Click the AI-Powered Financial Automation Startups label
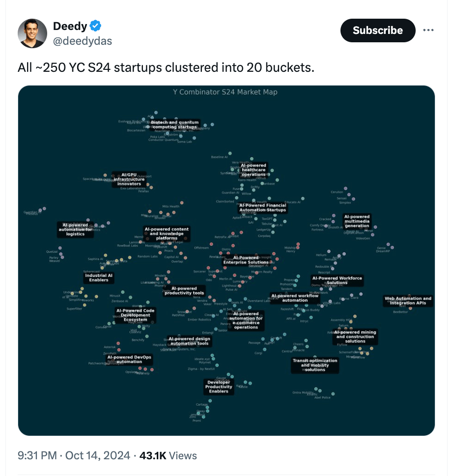This screenshot has height=476, width=452. (x=263, y=208)
